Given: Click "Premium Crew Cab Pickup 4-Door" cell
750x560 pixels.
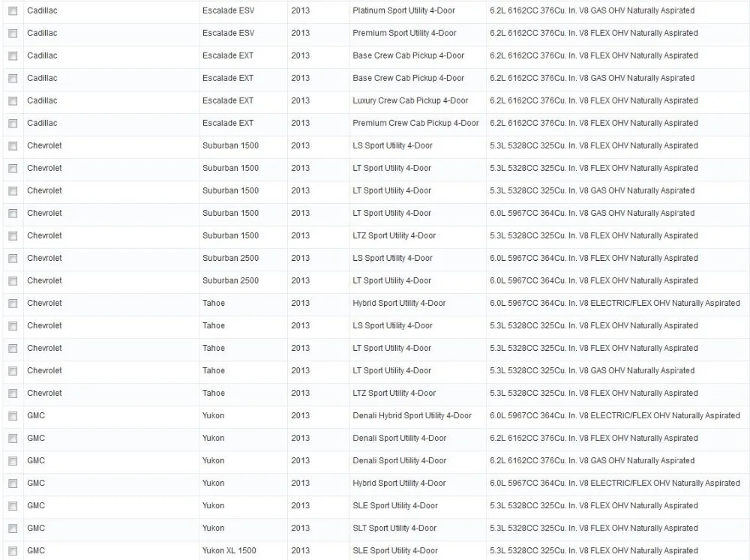Looking at the screenshot, I should tap(415, 123).
